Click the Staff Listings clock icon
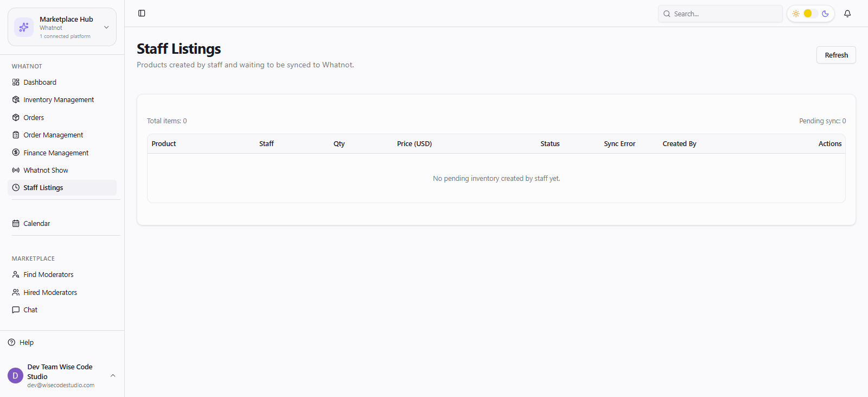 16,187
